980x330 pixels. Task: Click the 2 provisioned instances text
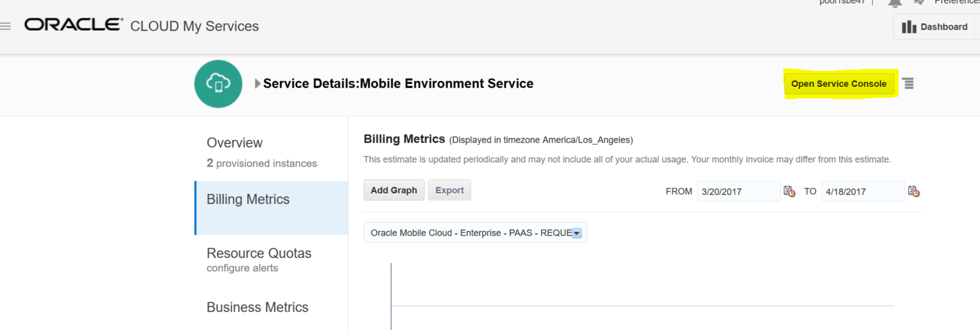pyautogui.click(x=262, y=163)
